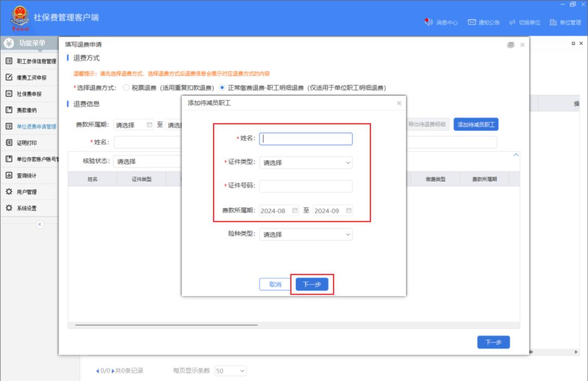Collapse sidebar with double-chevron icon
Screen dimensions: 588x381
[40, 224]
